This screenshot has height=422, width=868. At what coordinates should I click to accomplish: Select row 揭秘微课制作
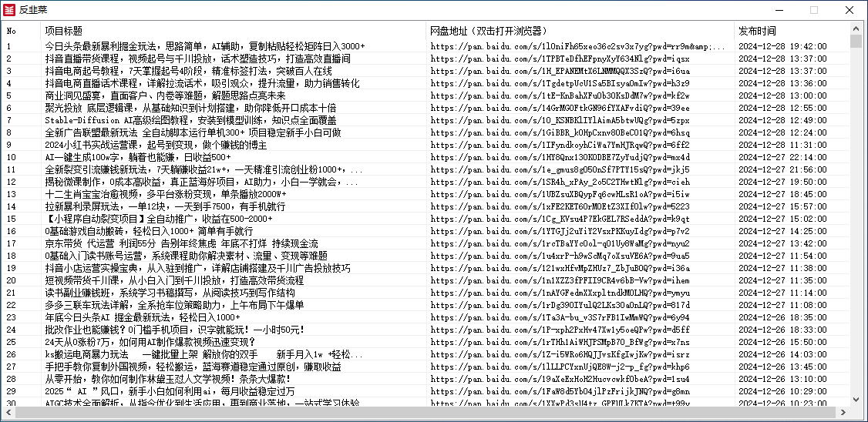426,182
